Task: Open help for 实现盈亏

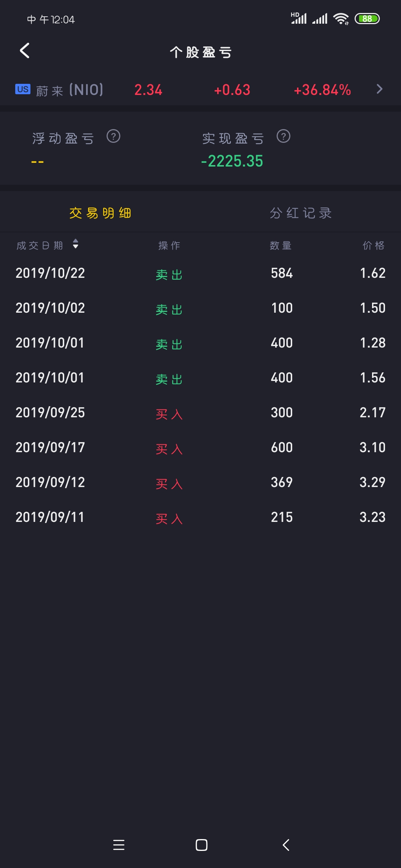Action: (x=283, y=137)
